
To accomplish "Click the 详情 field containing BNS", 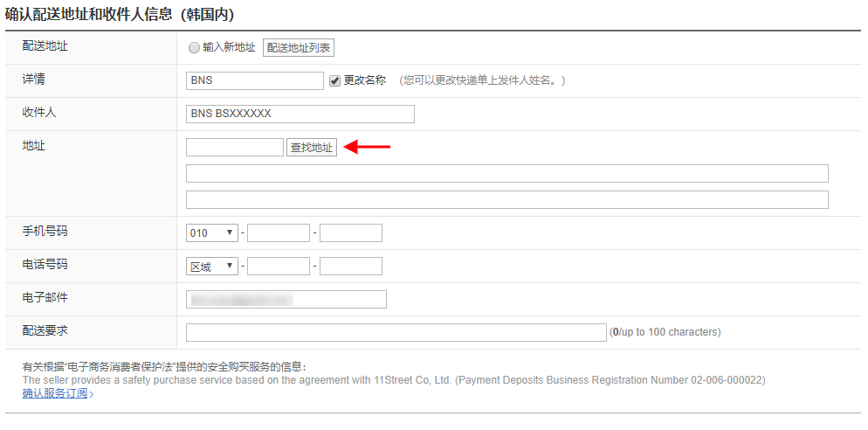I will tap(255, 80).
